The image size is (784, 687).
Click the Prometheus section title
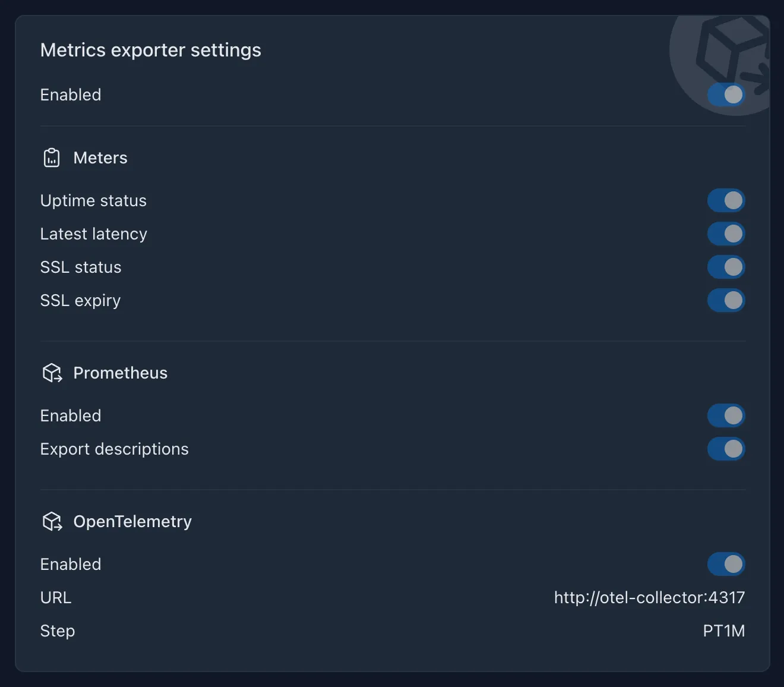click(x=121, y=373)
